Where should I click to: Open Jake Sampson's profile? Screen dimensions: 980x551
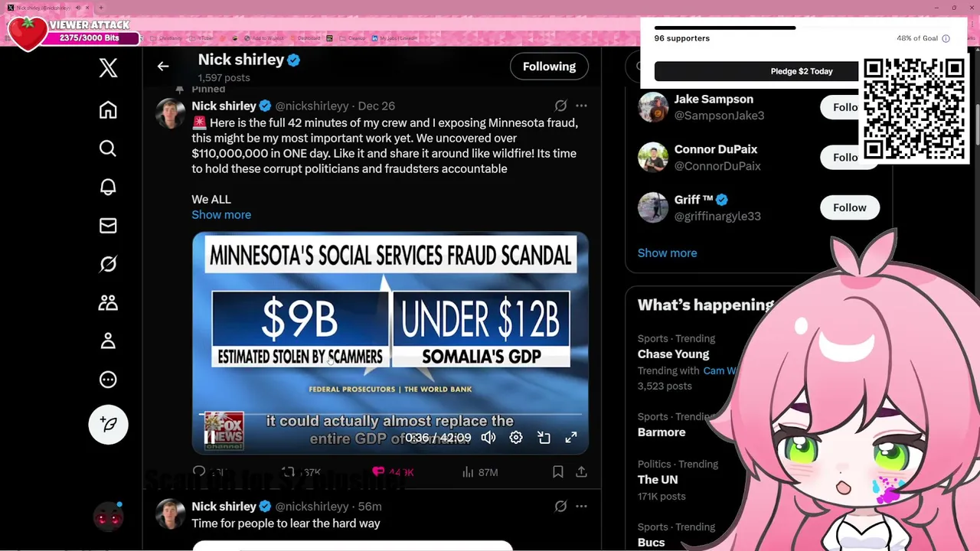[x=714, y=99]
